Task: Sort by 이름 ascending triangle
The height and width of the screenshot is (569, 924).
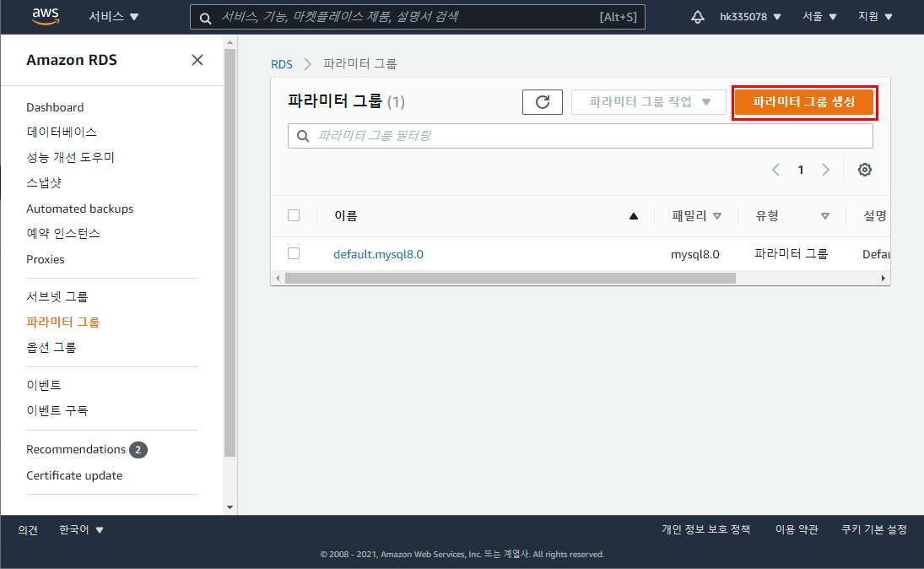Action: coord(634,216)
